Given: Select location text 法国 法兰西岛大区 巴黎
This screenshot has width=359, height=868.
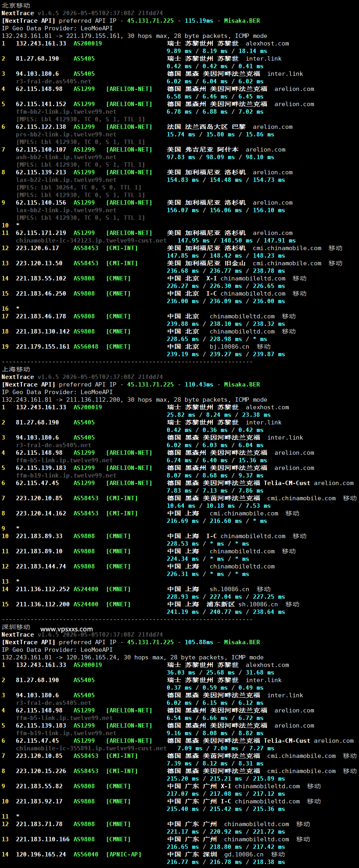Looking at the screenshot, I should (x=206, y=127).
